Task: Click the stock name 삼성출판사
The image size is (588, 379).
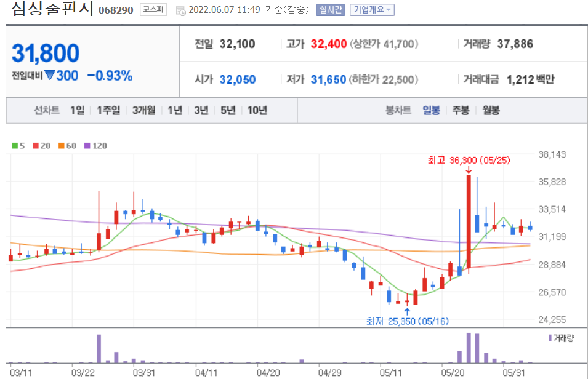Action: coord(53,9)
